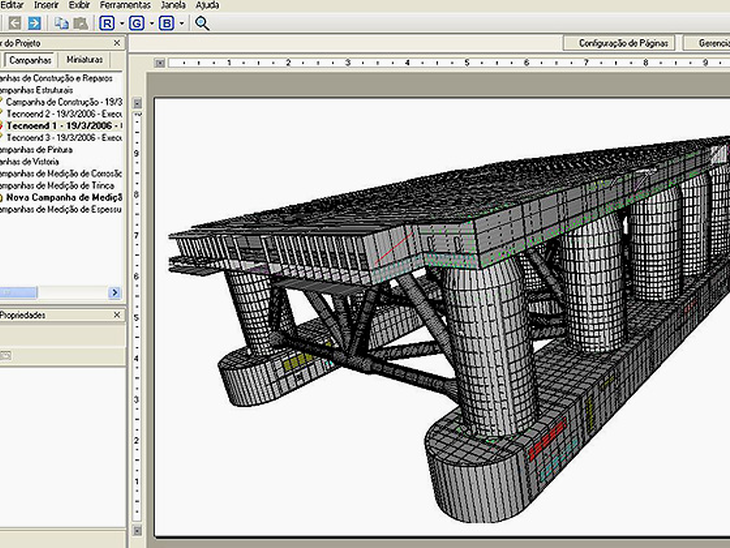Screen dimensions: 730x548
Task: Select the G channel toolbar icon
Action: coord(137,22)
